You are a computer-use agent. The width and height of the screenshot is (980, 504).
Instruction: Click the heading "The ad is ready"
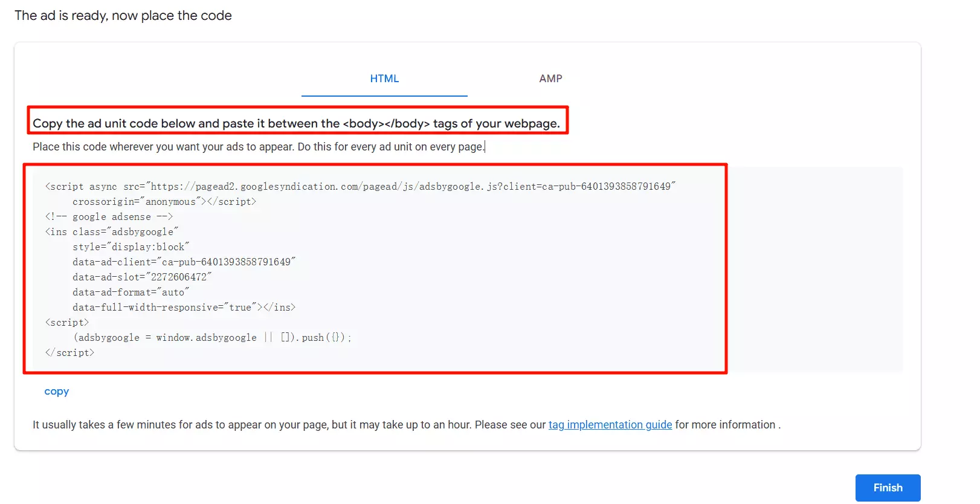(123, 16)
